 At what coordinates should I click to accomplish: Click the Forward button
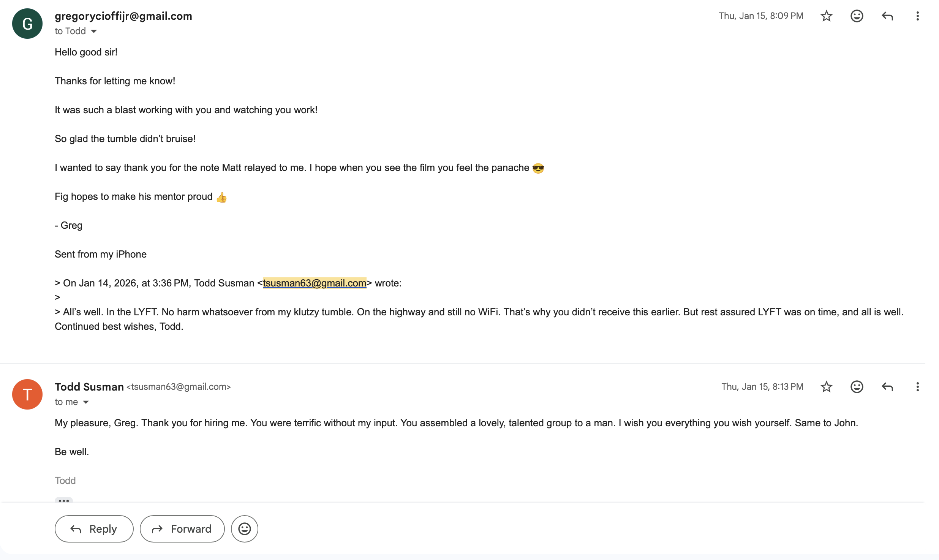(182, 529)
